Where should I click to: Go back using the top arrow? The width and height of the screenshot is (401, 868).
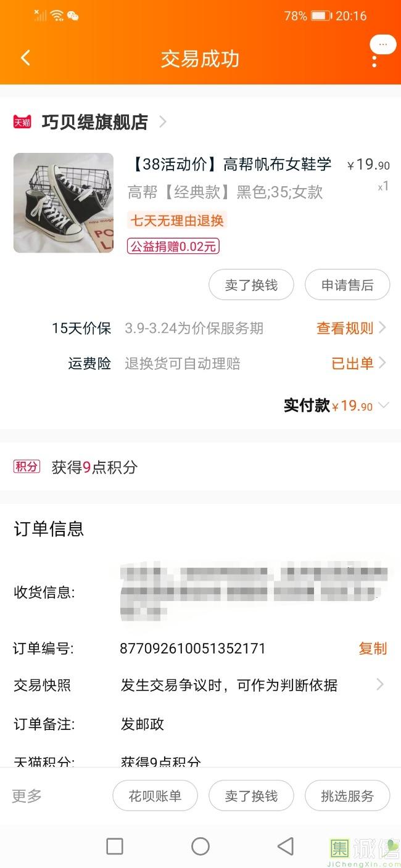tap(25, 59)
